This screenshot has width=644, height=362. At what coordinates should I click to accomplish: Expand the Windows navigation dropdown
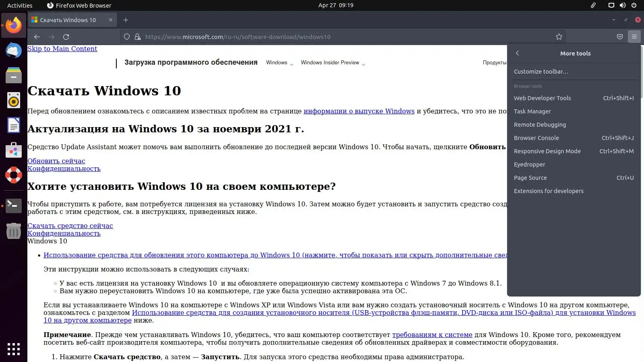tap(280, 63)
